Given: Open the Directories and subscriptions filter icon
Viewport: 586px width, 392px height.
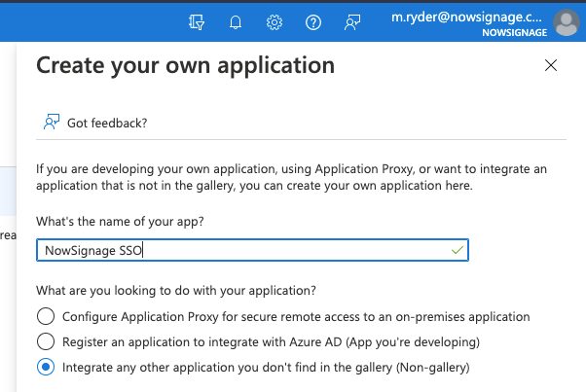Looking at the screenshot, I should (x=197, y=21).
